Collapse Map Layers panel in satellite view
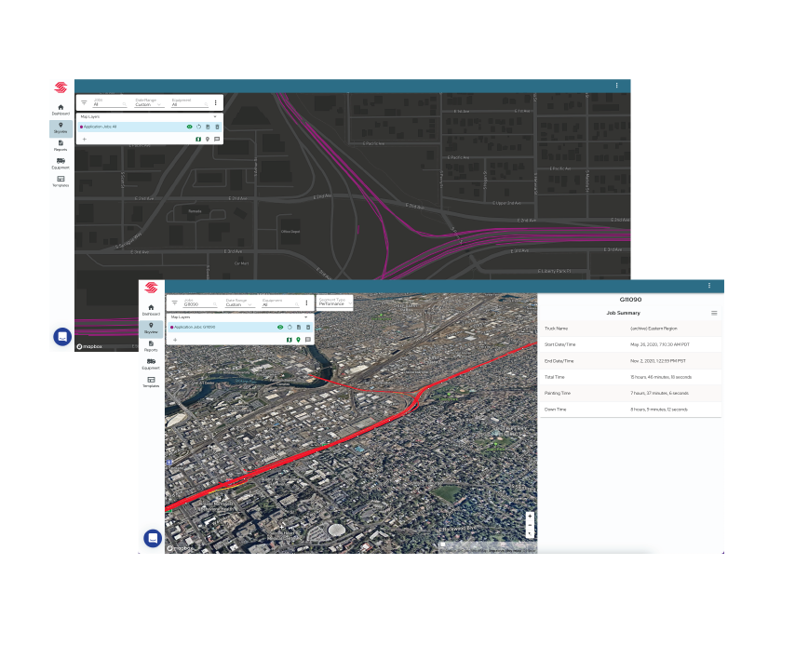 (x=305, y=317)
